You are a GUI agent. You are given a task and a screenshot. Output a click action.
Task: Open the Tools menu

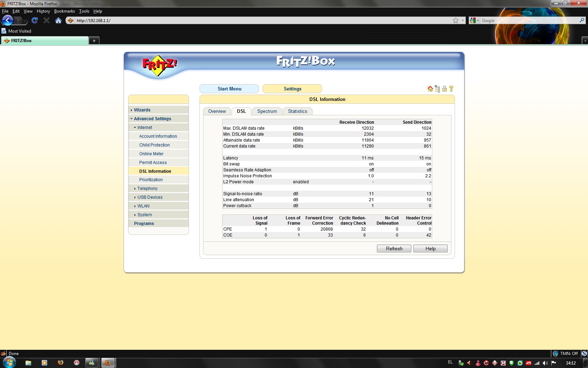(x=84, y=11)
